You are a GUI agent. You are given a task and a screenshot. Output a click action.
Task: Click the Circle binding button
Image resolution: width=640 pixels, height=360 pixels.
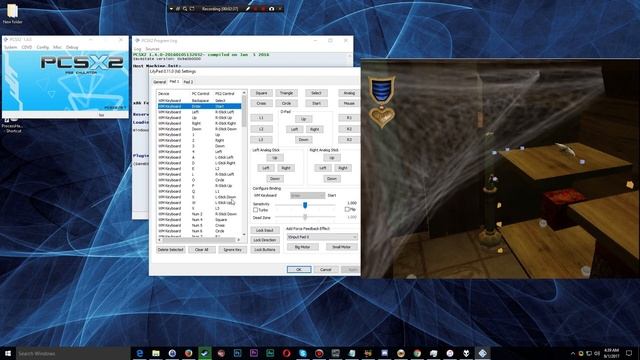287,103
